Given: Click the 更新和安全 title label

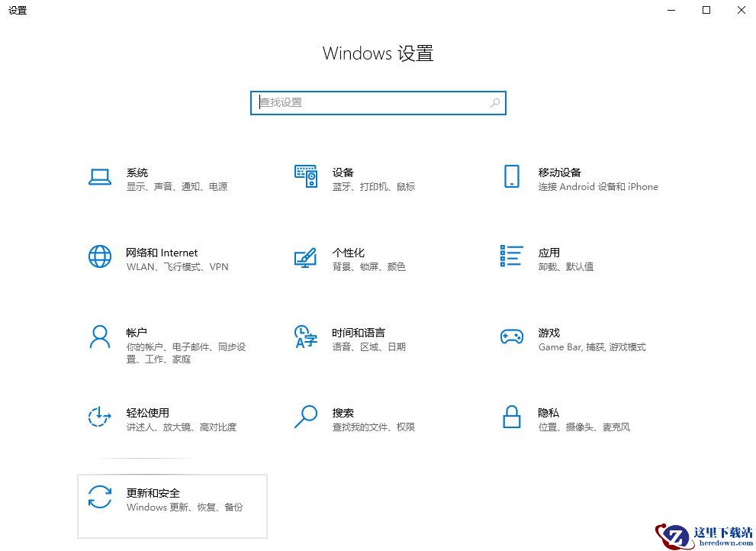Looking at the screenshot, I should (153, 493).
